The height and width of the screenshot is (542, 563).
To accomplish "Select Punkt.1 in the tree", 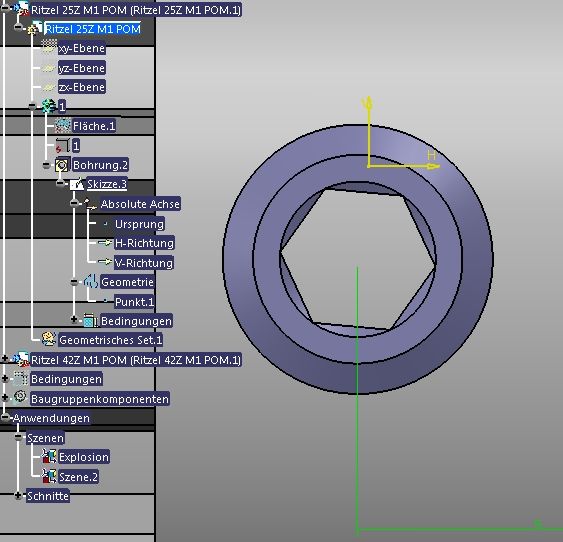I will [x=134, y=302].
